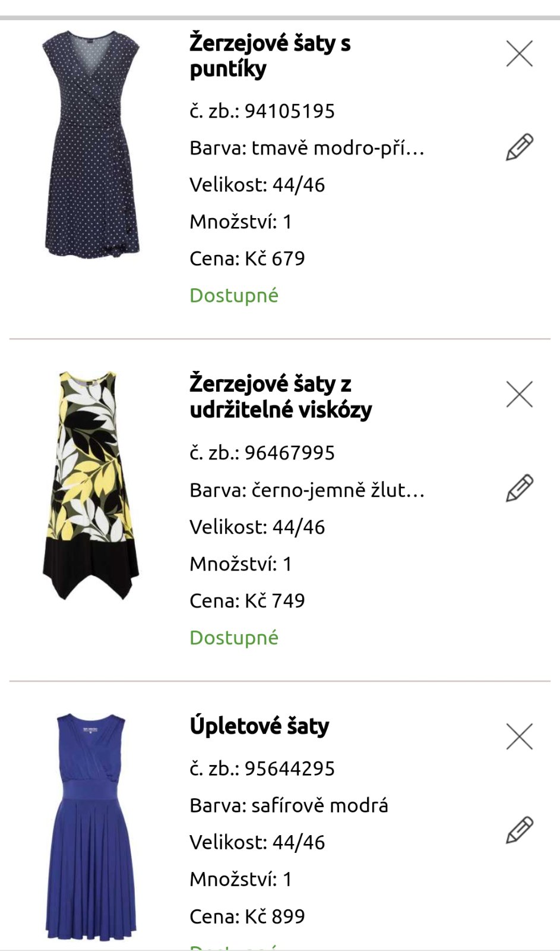
Task: Click the price Kč 899
Action: click(x=247, y=917)
